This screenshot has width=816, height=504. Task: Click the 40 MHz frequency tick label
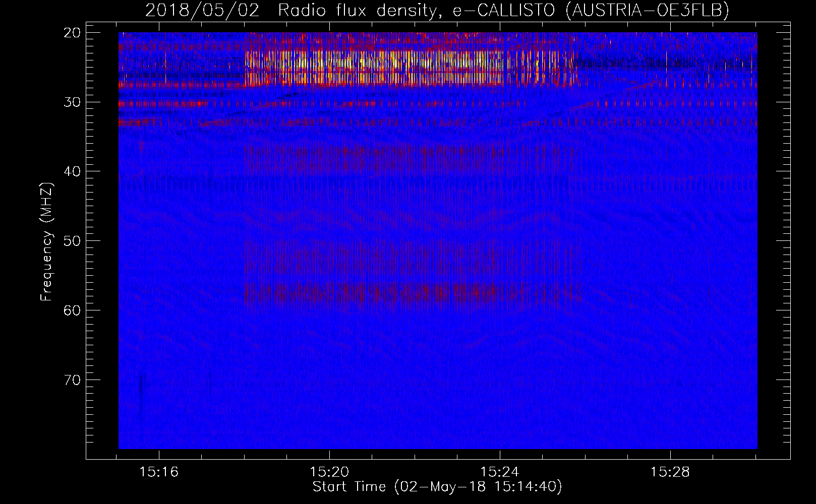(72, 171)
